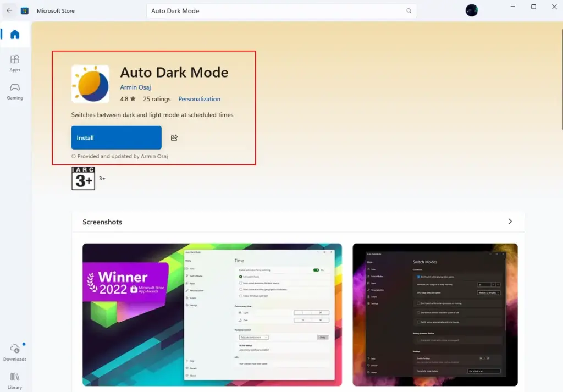Viewport: 563px width, 392px height.
Task: Focus the search box containing Auto Dark Mode
Action: (281, 11)
